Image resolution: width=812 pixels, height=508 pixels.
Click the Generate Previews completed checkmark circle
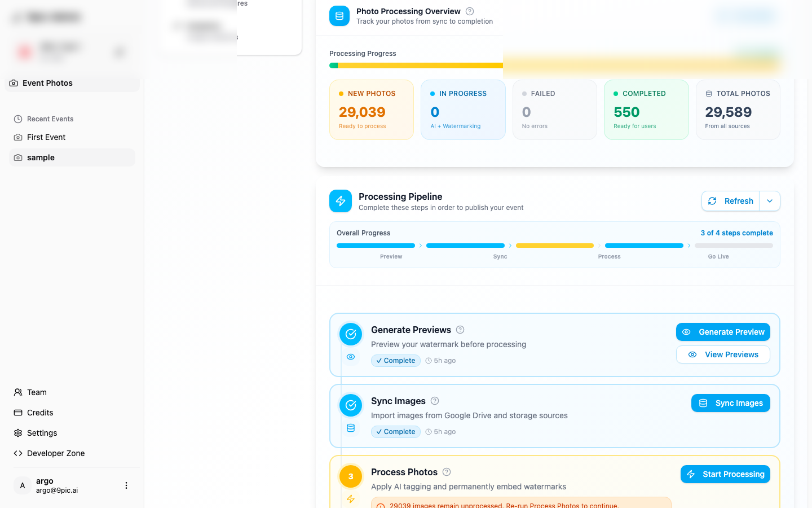coord(351,334)
